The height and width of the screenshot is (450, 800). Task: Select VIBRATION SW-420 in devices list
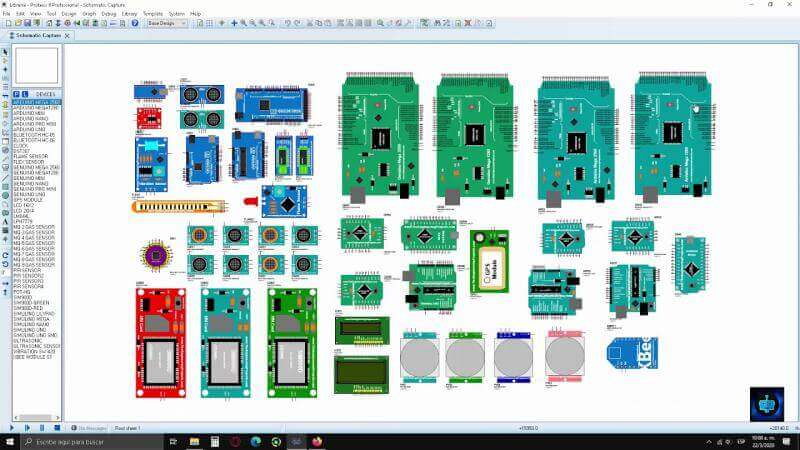click(34, 352)
